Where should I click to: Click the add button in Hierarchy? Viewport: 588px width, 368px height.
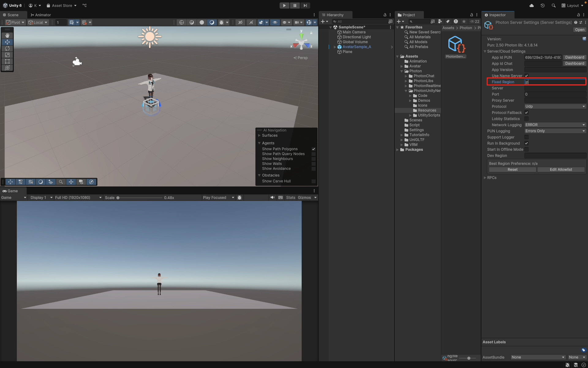324,21
